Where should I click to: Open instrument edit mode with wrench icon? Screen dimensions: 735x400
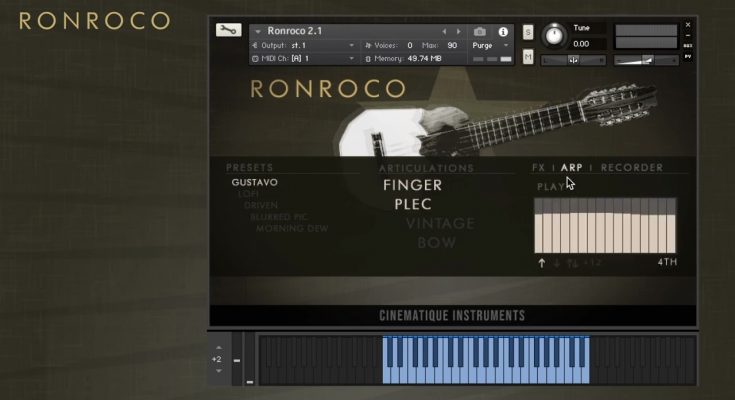228,30
